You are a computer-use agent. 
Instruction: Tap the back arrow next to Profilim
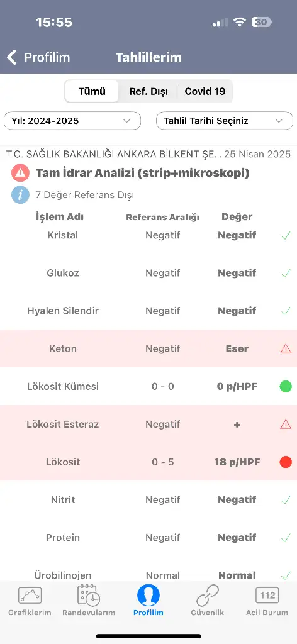tap(12, 57)
